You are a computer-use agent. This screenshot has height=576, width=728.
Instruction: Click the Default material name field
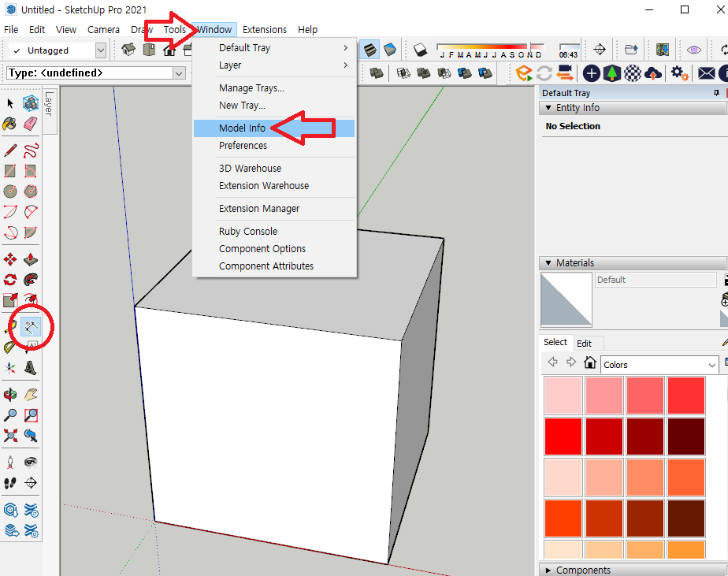656,280
